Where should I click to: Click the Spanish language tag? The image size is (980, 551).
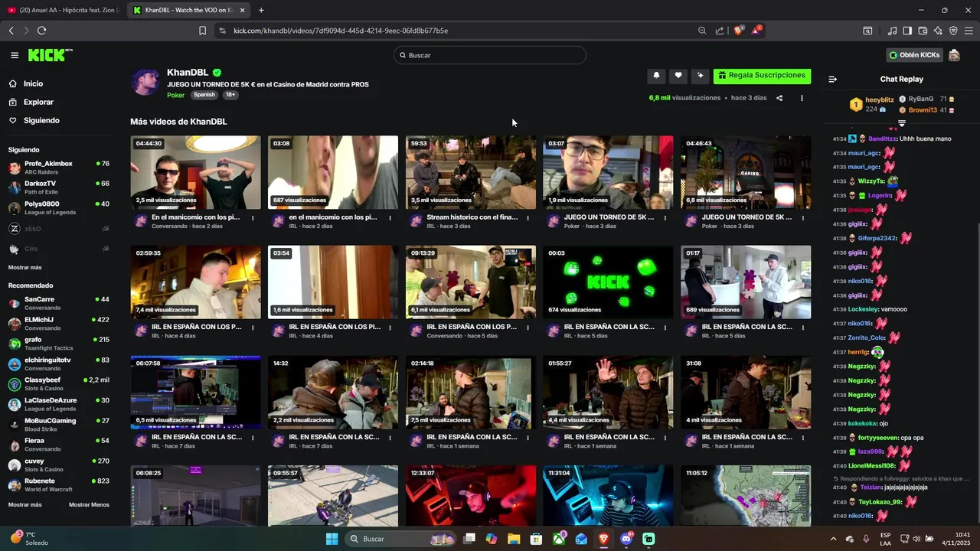pos(204,95)
